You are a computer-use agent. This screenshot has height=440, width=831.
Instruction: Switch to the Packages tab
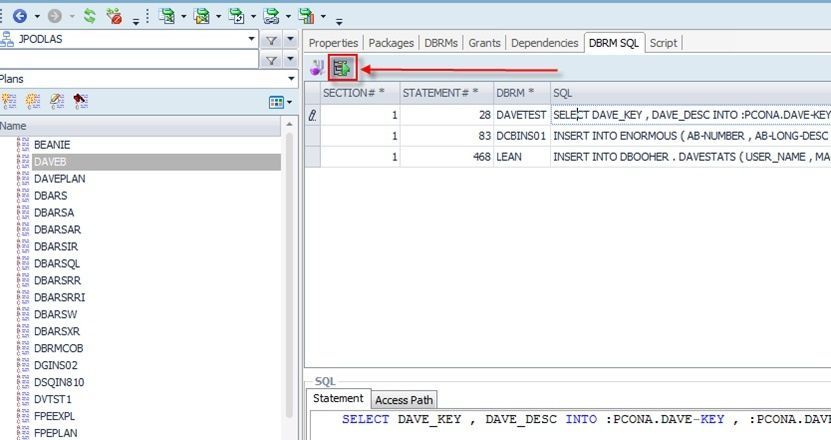pyautogui.click(x=391, y=43)
